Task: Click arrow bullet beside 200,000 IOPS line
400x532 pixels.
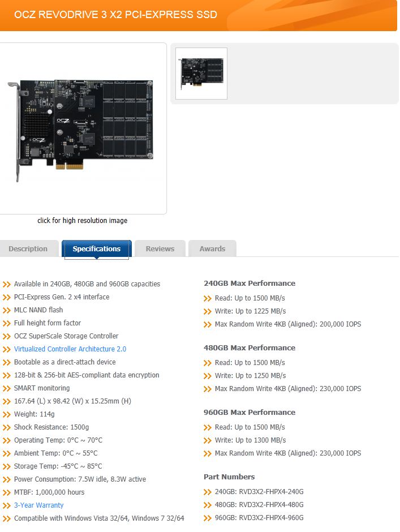Action: tap(207, 325)
